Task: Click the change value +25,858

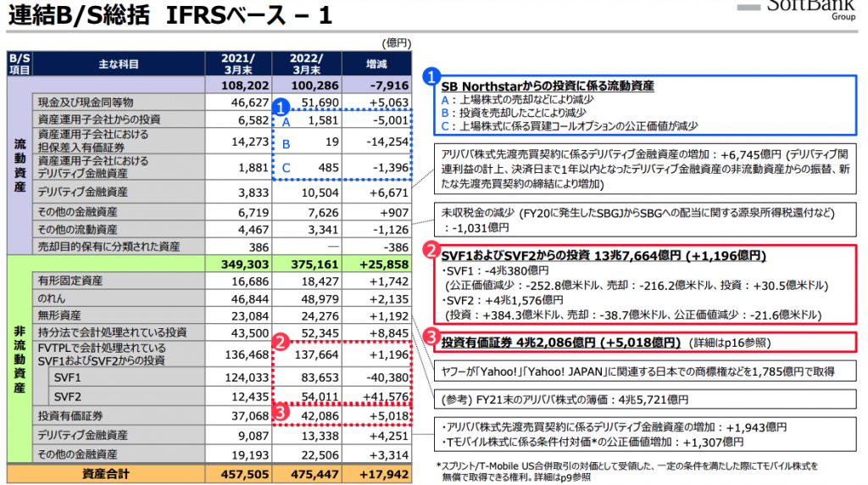Action: tap(384, 265)
